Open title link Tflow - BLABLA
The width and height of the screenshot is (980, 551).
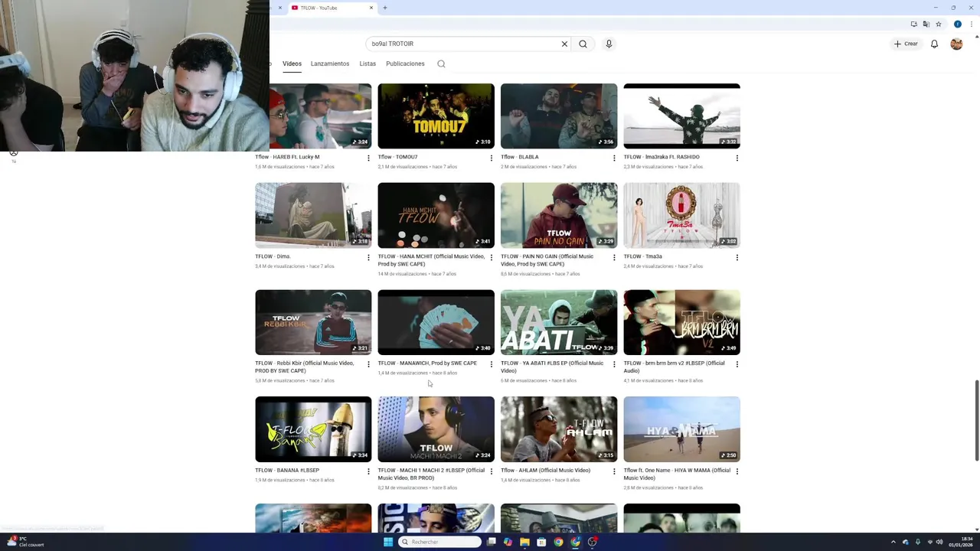[x=520, y=157]
